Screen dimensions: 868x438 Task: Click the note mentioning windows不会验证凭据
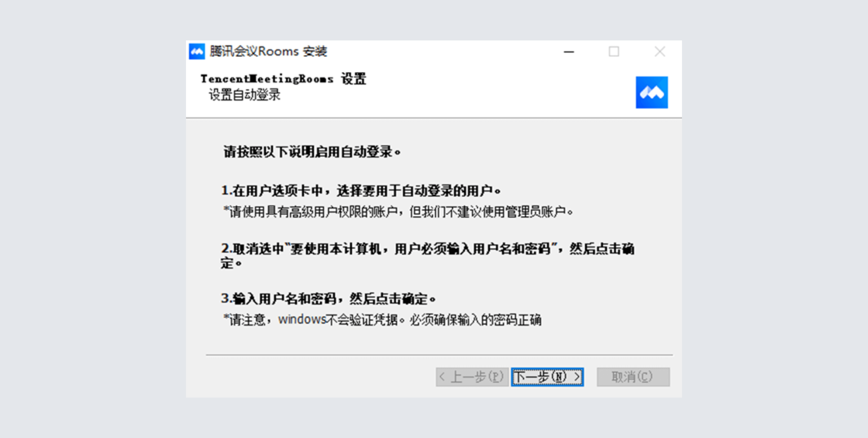tap(382, 320)
